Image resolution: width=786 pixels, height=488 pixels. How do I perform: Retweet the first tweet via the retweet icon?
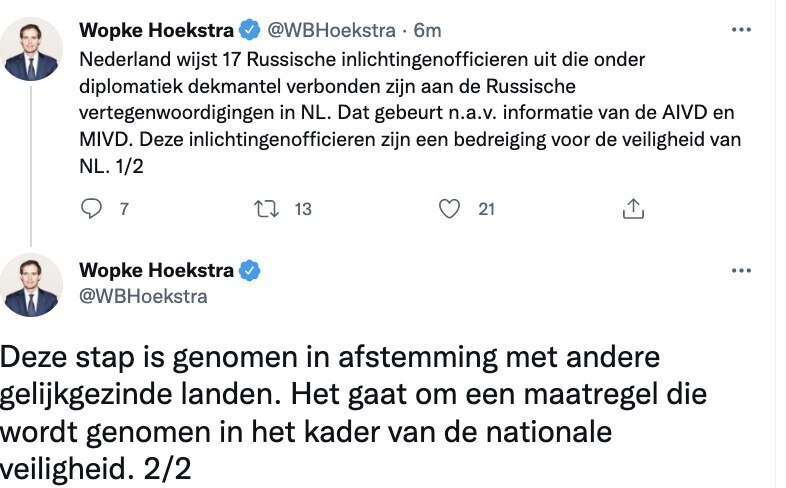click(x=266, y=208)
